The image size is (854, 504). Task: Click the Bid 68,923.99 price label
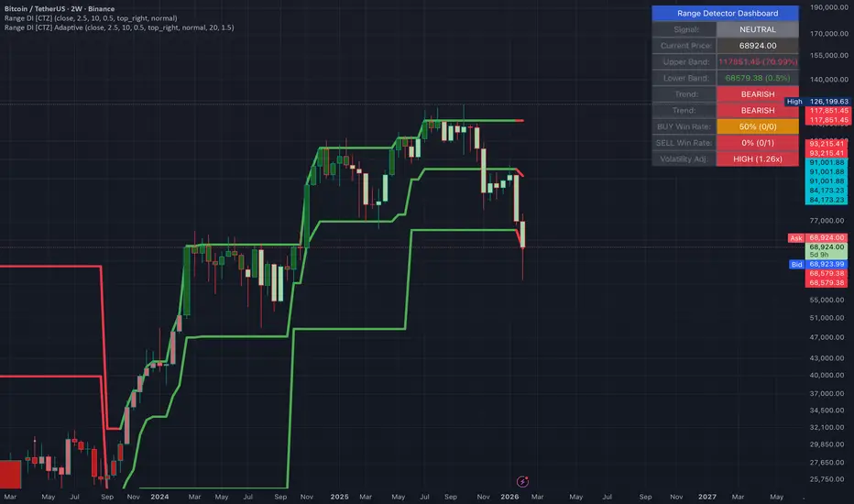pyautogui.click(x=818, y=264)
